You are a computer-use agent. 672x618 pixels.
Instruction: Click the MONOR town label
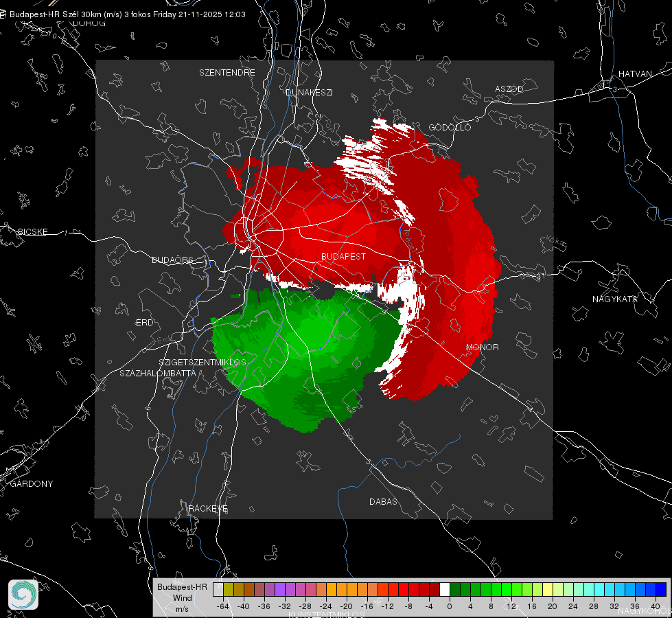(x=482, y=347)
